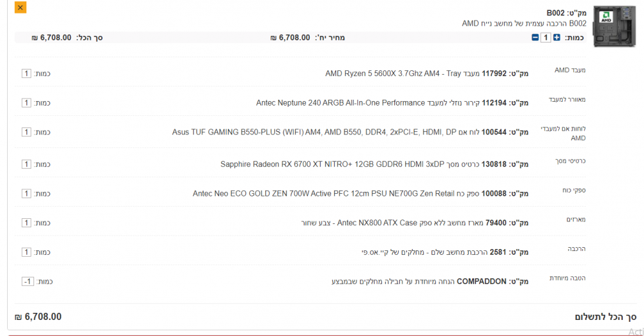Select the B002 product title text
This screenshot has width=644, height=336.
524,23
